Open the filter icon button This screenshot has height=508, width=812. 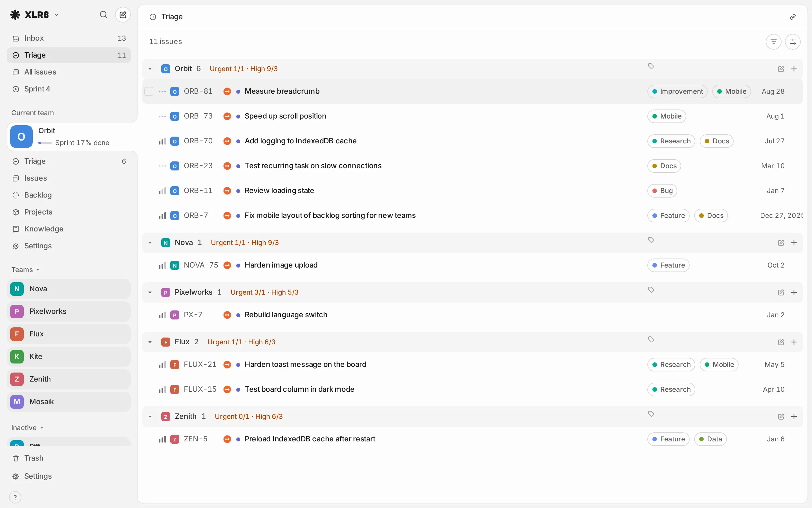(773, 42)
